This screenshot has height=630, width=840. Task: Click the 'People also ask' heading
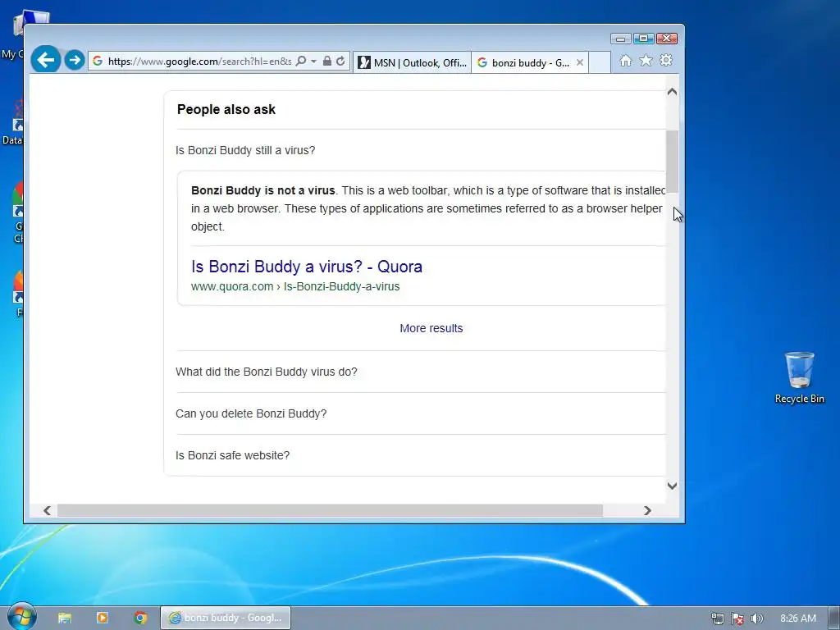pyautogui.click(x=226, y=109)
